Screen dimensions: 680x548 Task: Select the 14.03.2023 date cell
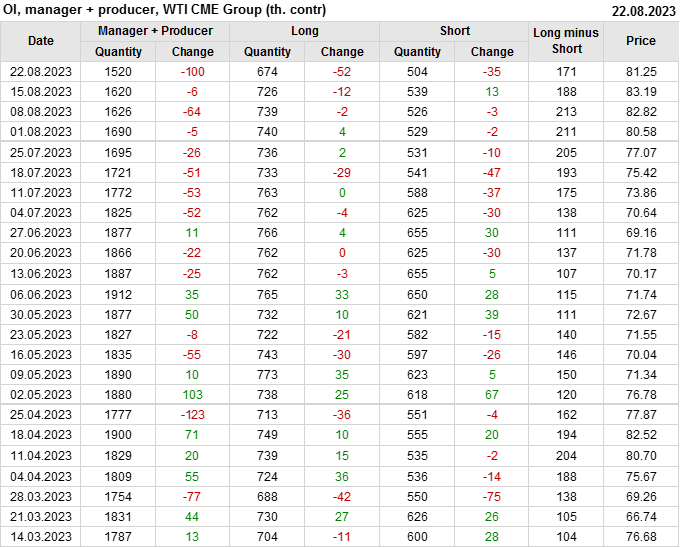tap(41, 536)
